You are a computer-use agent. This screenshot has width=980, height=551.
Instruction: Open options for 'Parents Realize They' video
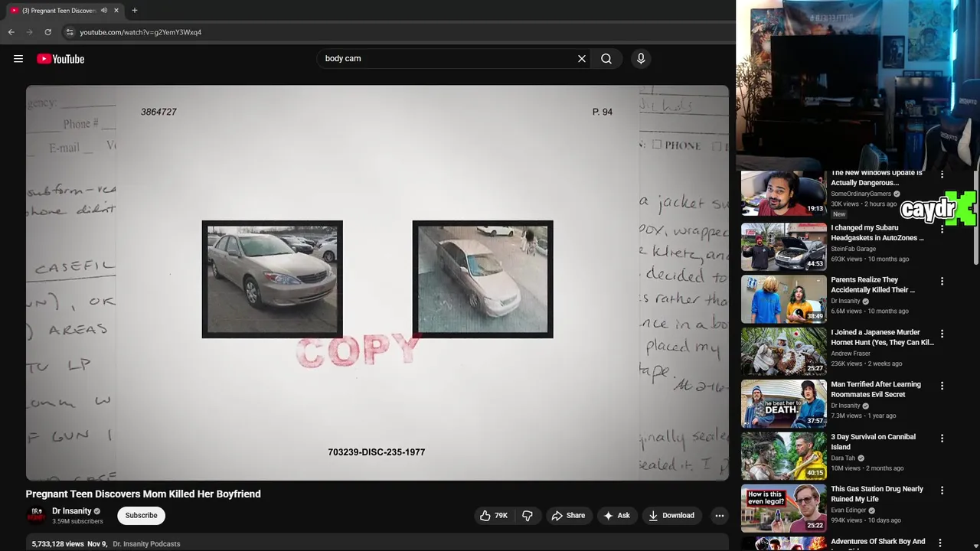[942, 281]
